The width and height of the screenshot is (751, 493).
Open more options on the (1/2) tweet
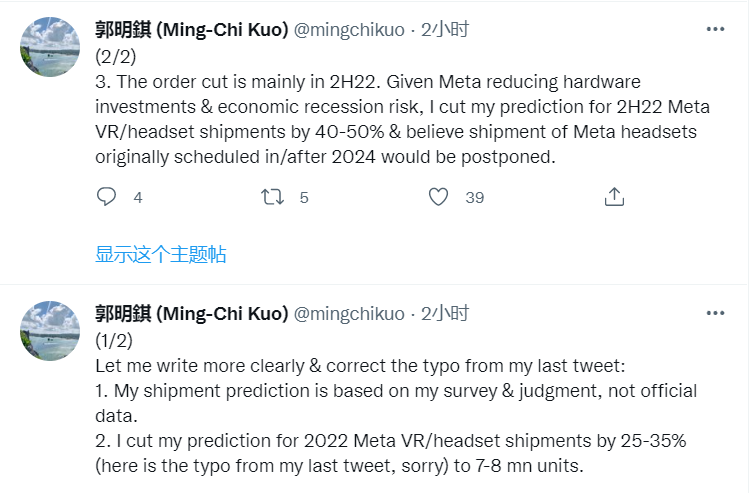tap(715, 313)
